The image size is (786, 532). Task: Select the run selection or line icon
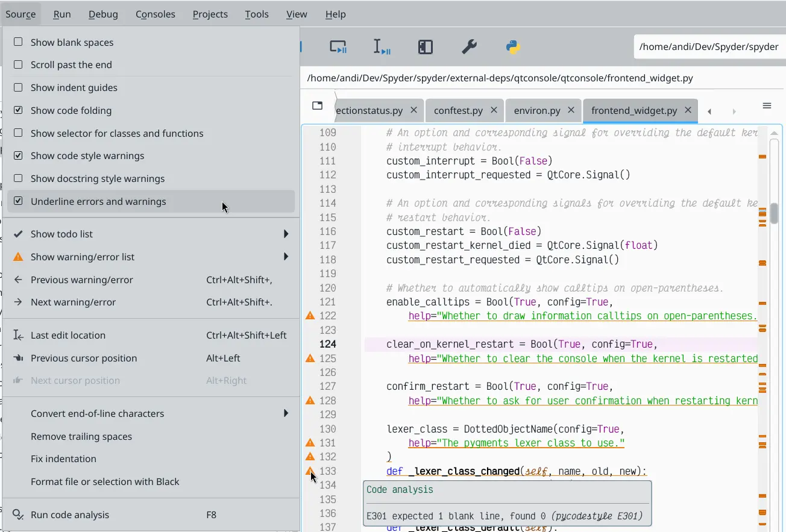click(382, 46)
